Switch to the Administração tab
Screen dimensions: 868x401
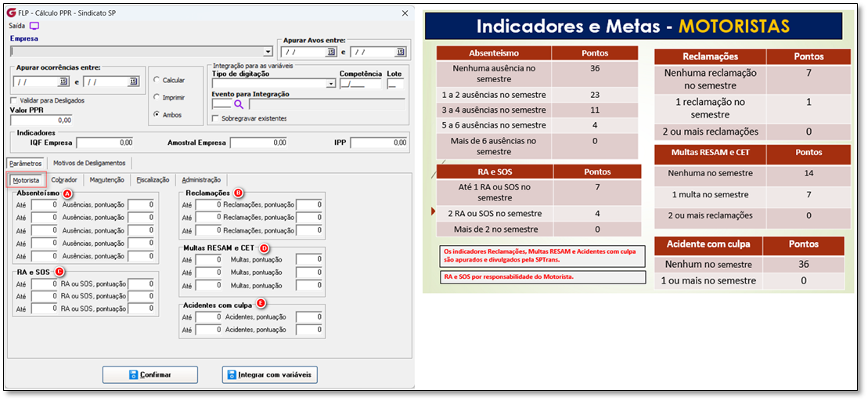(x=201, y=180)
